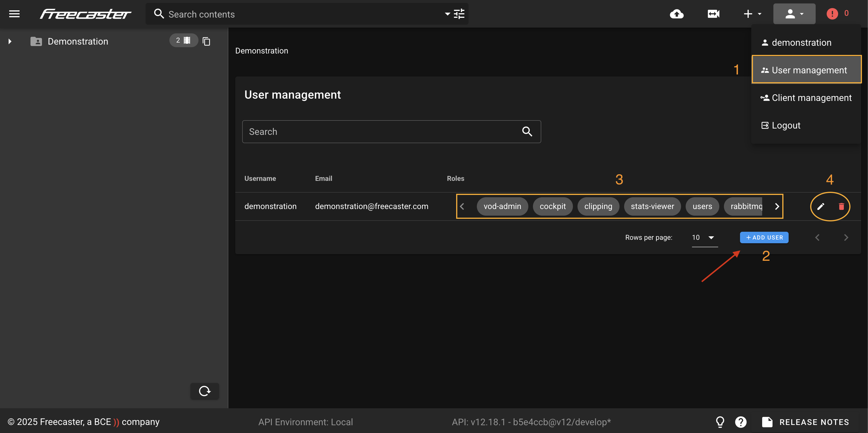Click the demonstration username cell
Image resolution: width=868 pixels, height=433 pixels.
point(271,206)
